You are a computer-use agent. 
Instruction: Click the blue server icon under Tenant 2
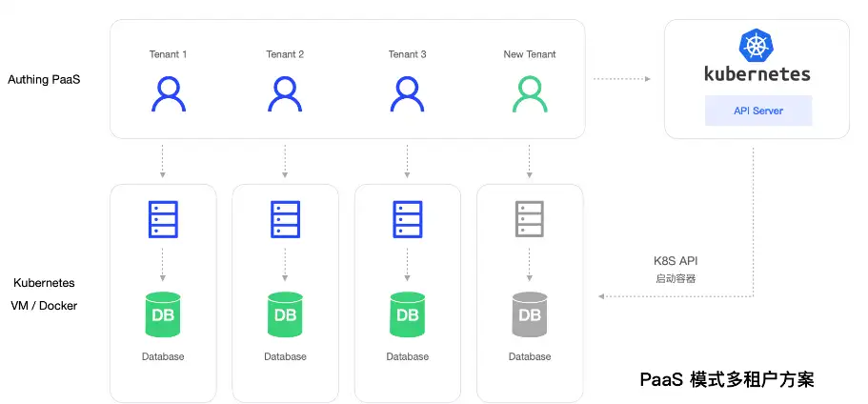(x=285, y=220)
